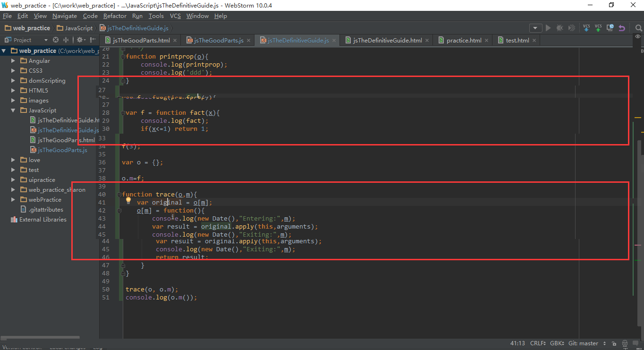Commit changes using the green VCS arrow icon
644x350 pixels.
[x=598, y=27]
